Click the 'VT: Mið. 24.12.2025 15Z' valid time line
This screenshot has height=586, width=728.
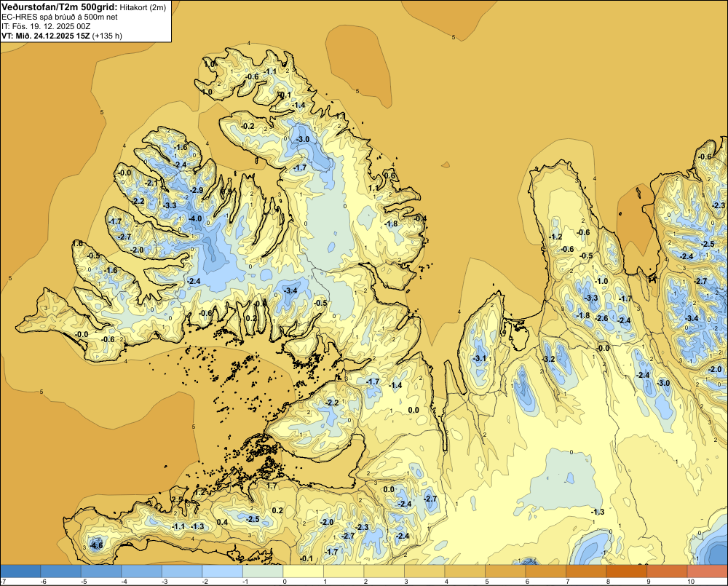45,36
